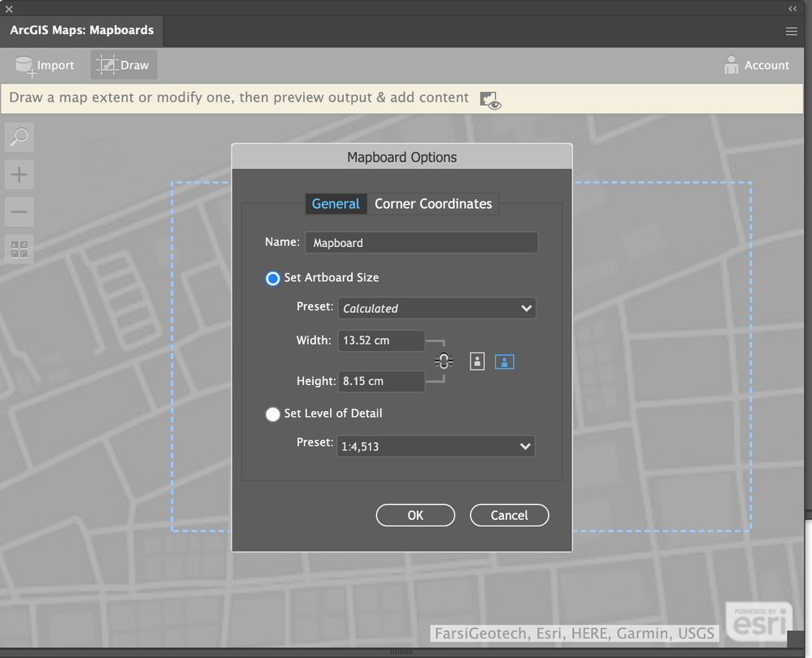Viewport: 812px width, 658px height.
Task: Open the Account menu
Action: (x=757, y=65)
